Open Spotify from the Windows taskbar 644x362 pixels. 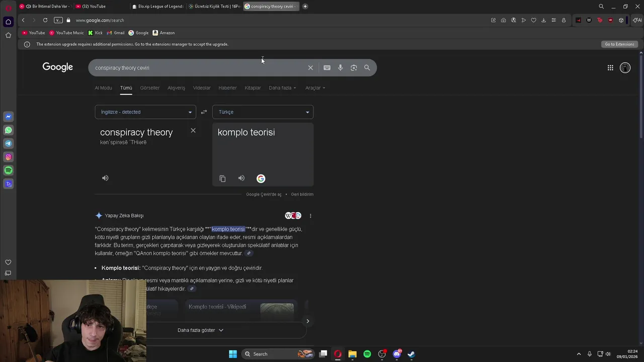[x=367, y=354]
